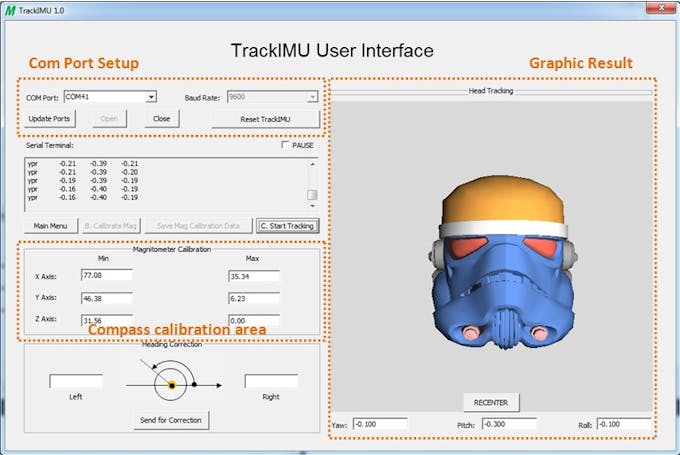Click the TrackIMU app icon in title bar

[10, 10]
